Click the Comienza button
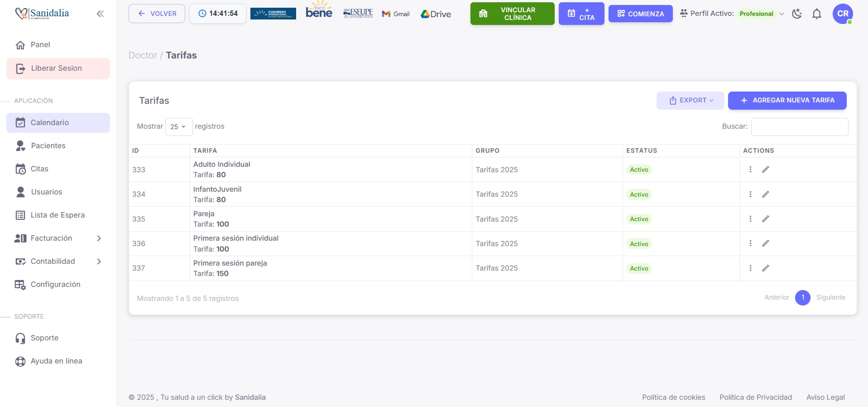The width and height of the screenshot is (868, 407). point(641,14)
